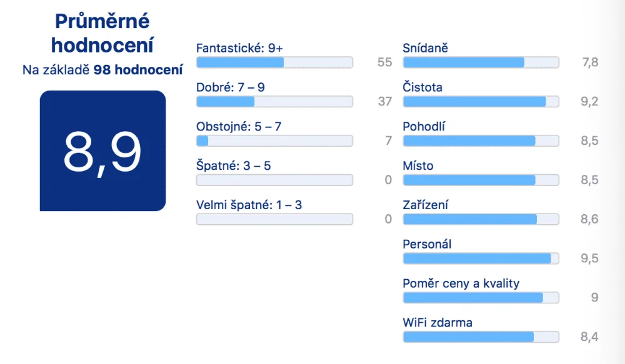Click the Snídaně score bar
Viewport: 625px width, 364px height.
click(481, 62)
